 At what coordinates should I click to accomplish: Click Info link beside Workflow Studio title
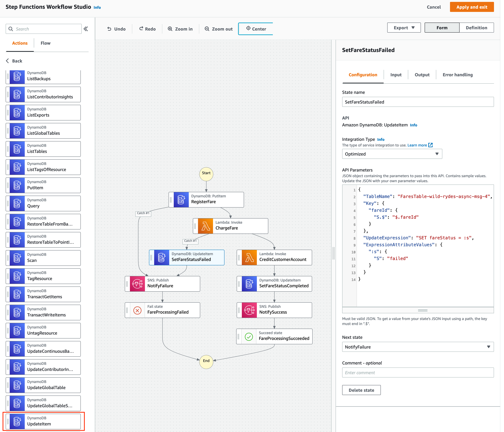[97, 8]
